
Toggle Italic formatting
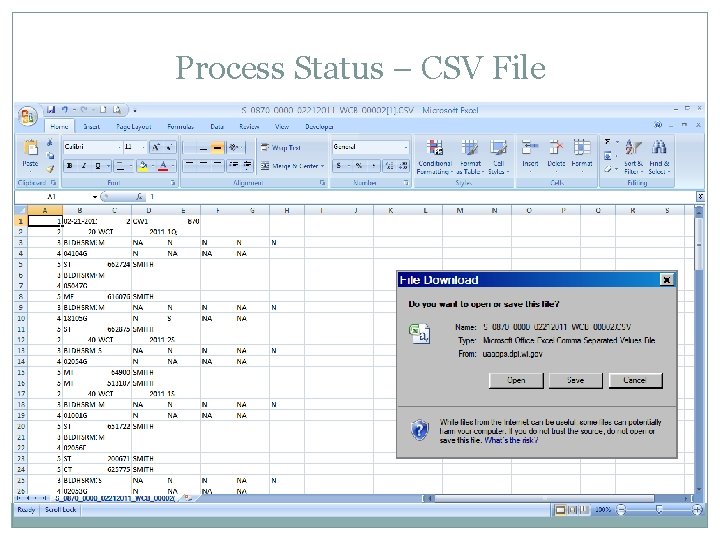(x=84, y=166)
